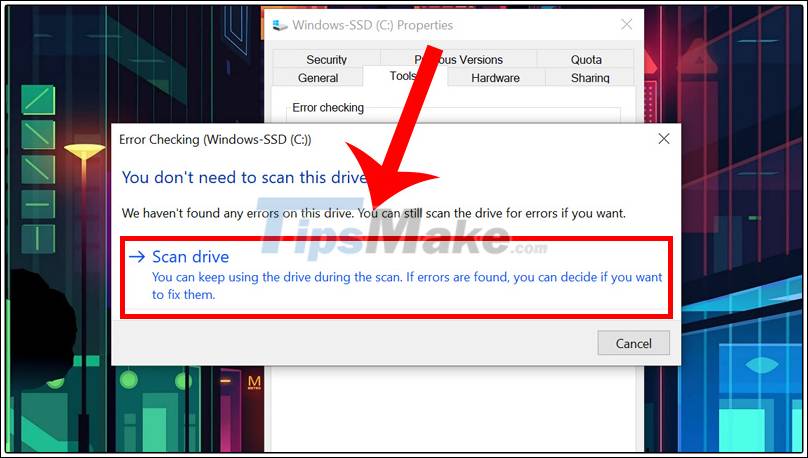The width and height of the screenshot is (808, 458).
Task: Open the Previous Versions tab
Action: (x=458, y=59)
